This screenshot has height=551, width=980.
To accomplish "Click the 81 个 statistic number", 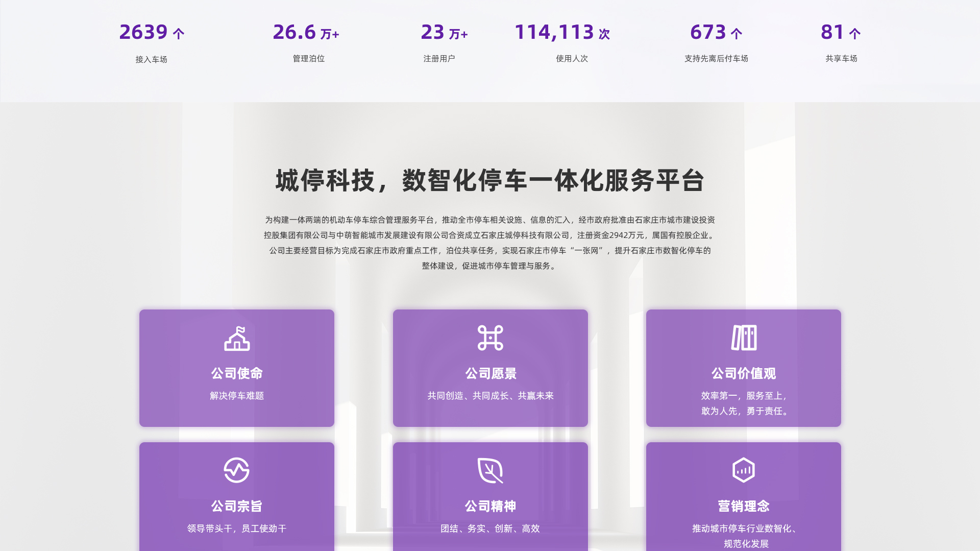I will coord(841,32).
